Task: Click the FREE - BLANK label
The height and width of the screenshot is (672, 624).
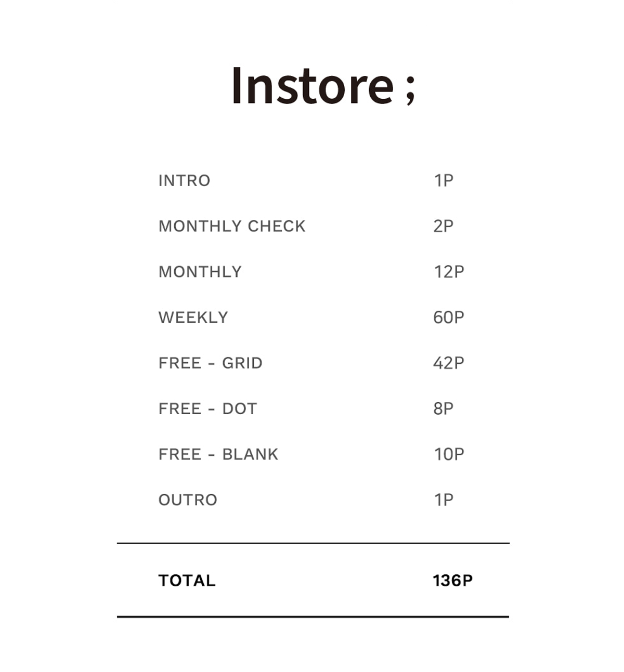Action: tap(218, 454)
